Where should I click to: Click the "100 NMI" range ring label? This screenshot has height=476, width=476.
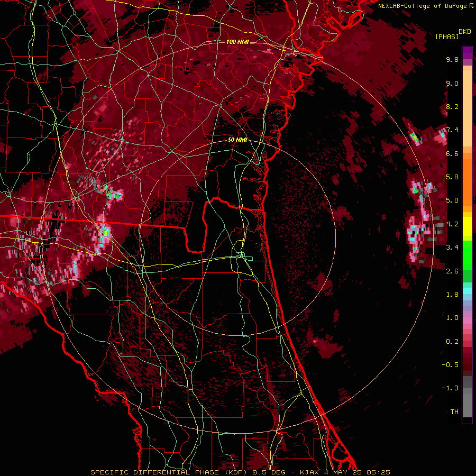(x=237, y=42)
